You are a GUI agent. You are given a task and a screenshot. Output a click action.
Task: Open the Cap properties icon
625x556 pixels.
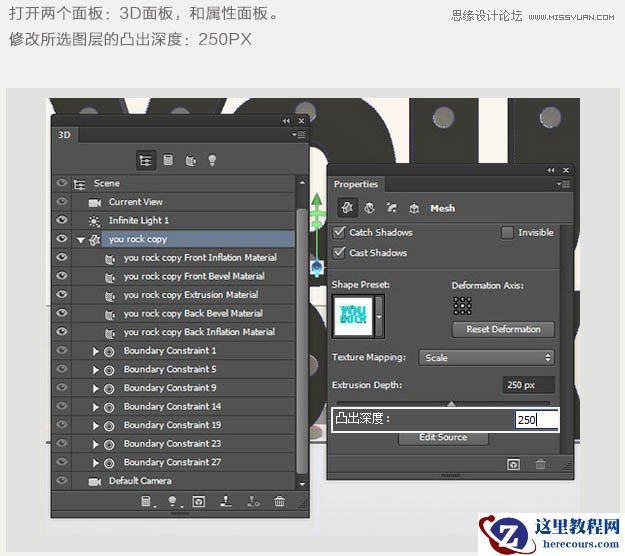(x=391, y=208)
